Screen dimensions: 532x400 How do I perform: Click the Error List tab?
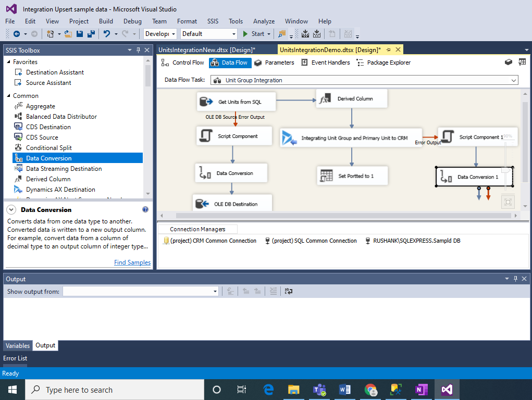coord(15,358)
